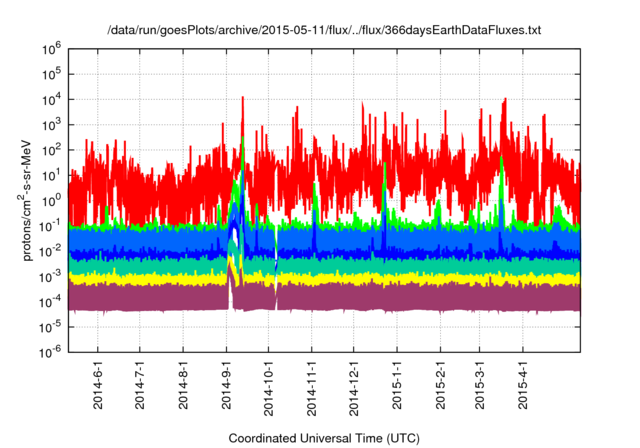The height and width of the screenshot is (448, 640).
Task: Click the y-axis label 10^3
Action: [x=51, y=125]
